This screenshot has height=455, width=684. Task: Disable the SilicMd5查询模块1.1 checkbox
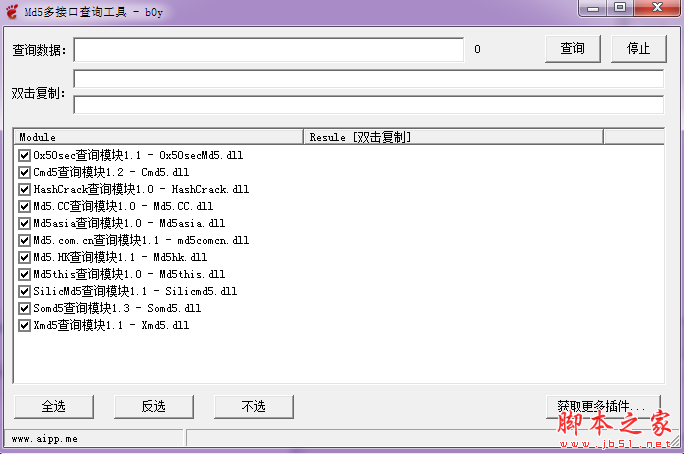[24, 291]
